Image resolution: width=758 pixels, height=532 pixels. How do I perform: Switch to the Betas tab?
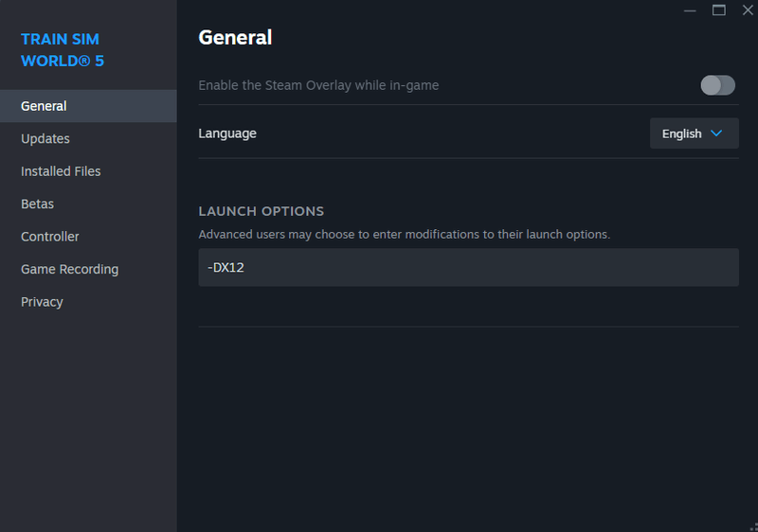point(88,204)
